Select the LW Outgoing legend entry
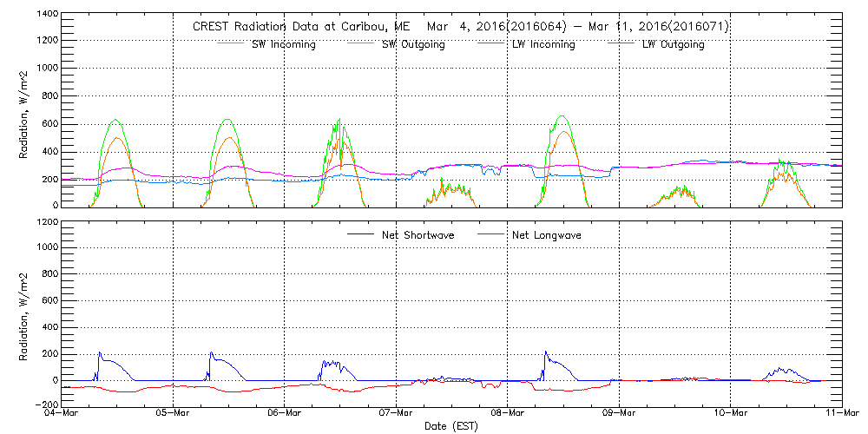The image size is (868, 434). click(x=673, y=45)
